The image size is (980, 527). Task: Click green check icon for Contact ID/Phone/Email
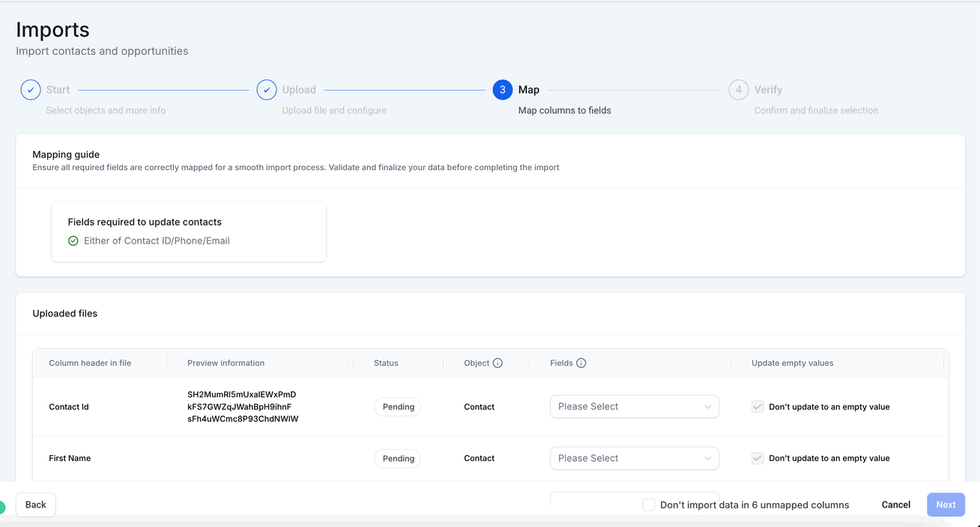click(73, 241)
